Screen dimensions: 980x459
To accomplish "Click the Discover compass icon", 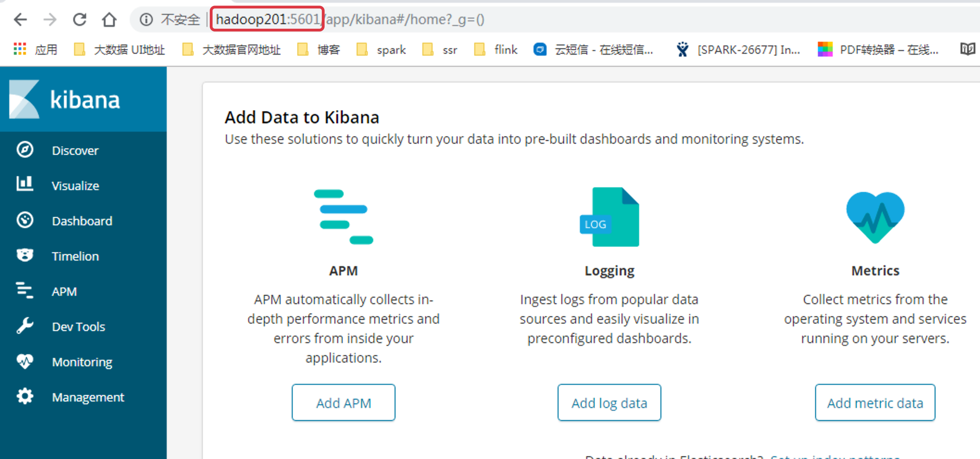I will pyautogui.click(x=25, y=150).
